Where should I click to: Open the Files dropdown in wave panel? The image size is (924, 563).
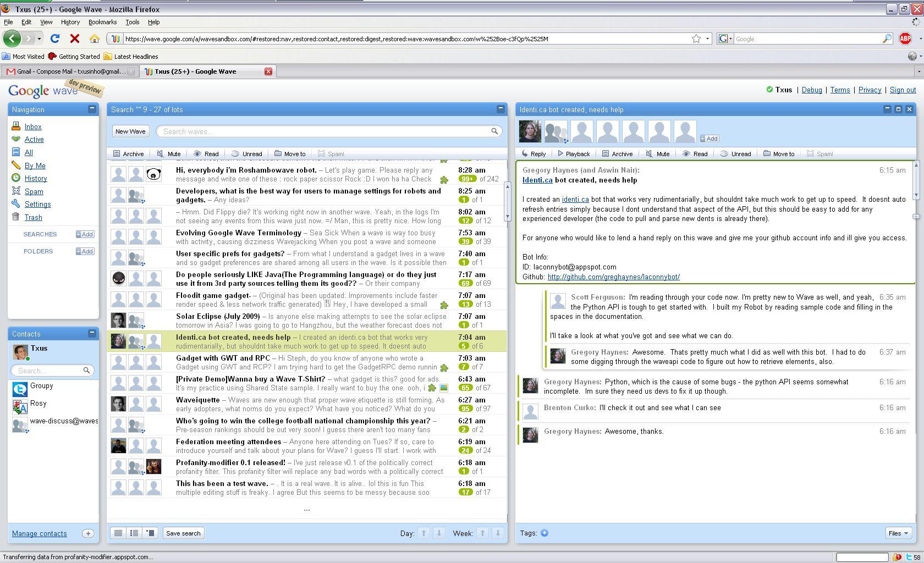pos(899,533)
